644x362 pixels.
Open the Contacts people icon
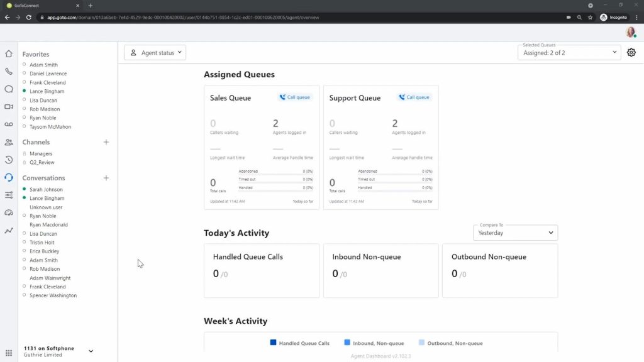[9, 142]
